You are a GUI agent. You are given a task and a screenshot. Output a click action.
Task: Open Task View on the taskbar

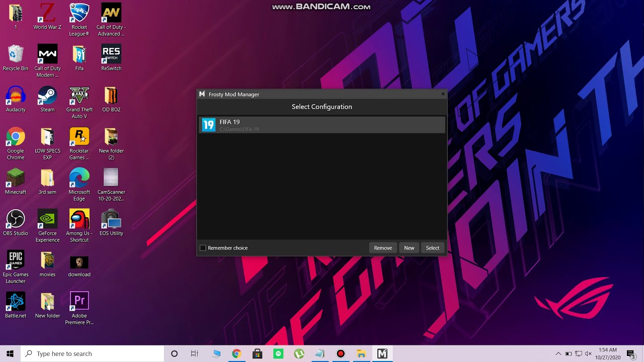tap(195, 353)
